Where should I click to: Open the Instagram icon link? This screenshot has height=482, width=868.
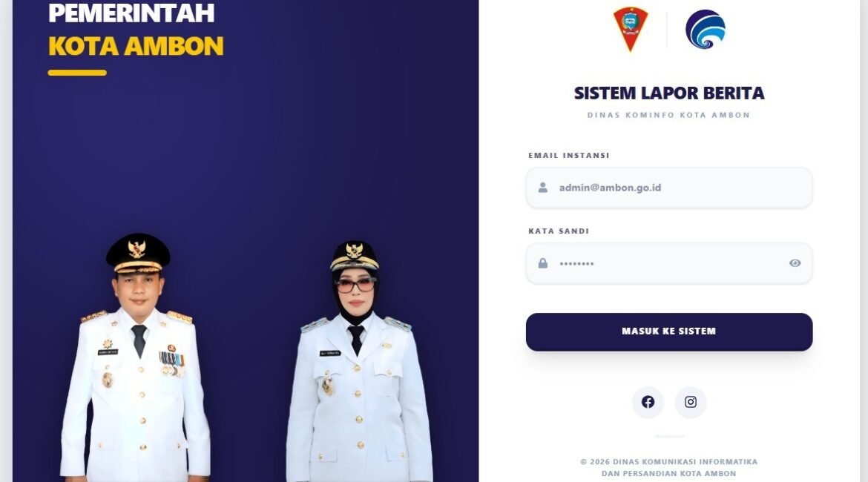pyautogui.click(x=690, y=403)
